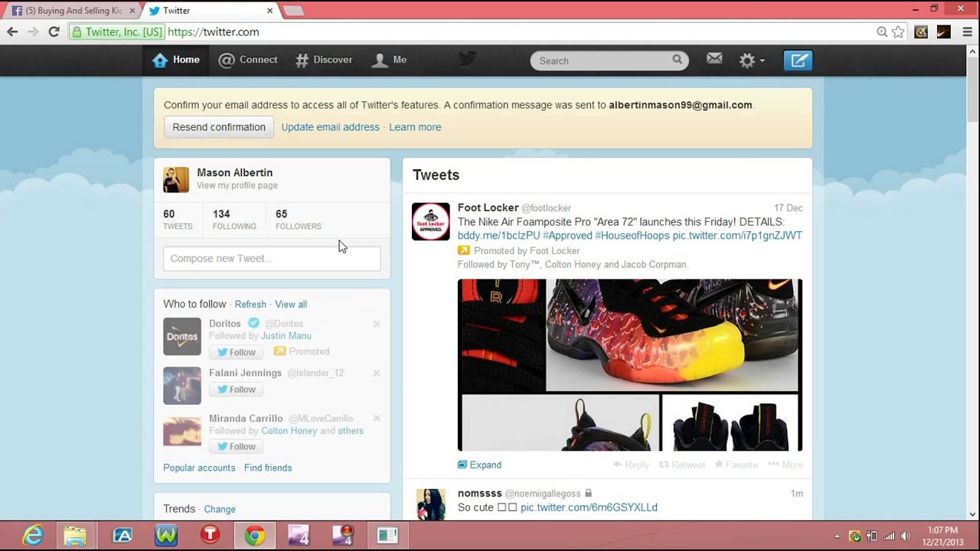Screen dimensions: 980x551
Task: Click View all suggestions
Action: (x=291, y=305)
